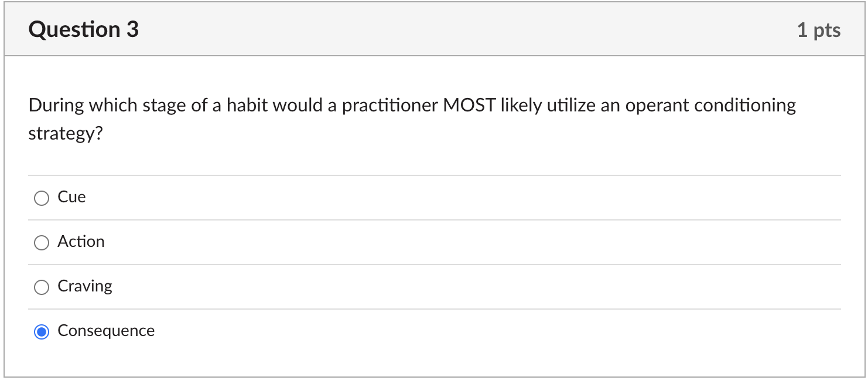
Task: Click the Consequence answer label
Action: [106, 331]
